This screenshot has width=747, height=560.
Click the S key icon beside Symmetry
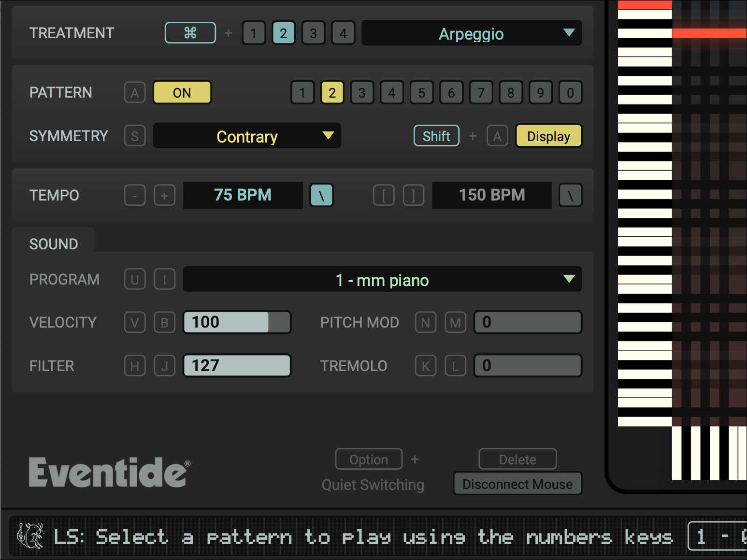pyautogui.click(x=135, y=136)
